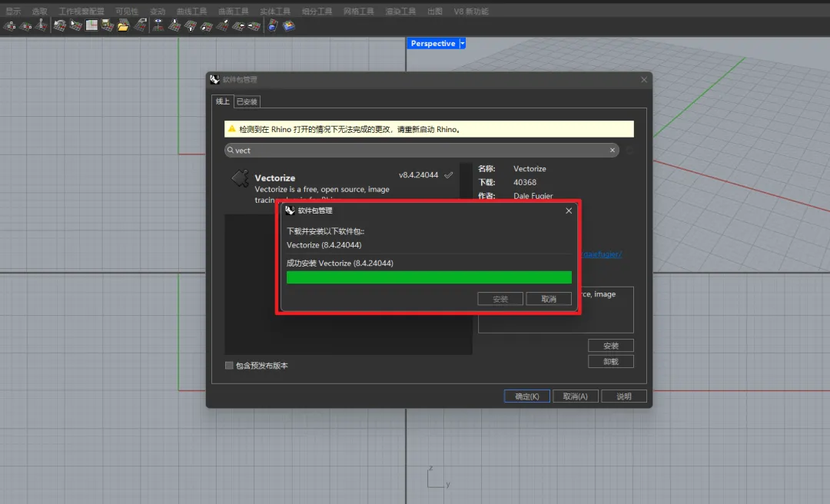Viewport: 830px width, 504px height.
Task: Open help with the 说明 button
Action: point(623,396)
